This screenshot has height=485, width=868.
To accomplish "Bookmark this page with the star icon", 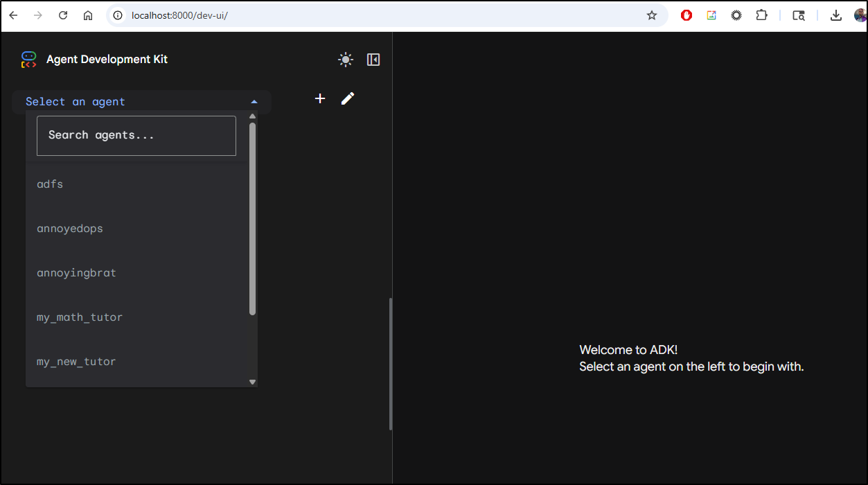I will (651, 15).
